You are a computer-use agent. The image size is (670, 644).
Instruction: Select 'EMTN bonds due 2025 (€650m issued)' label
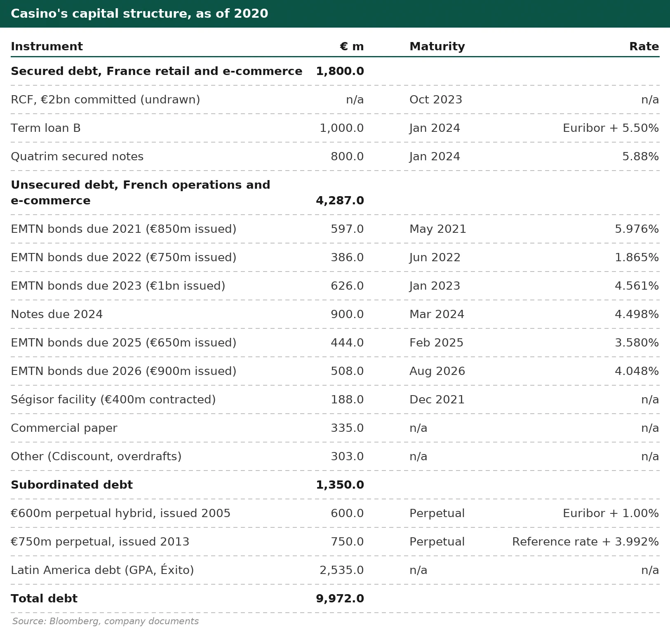(x=124, y=343)
